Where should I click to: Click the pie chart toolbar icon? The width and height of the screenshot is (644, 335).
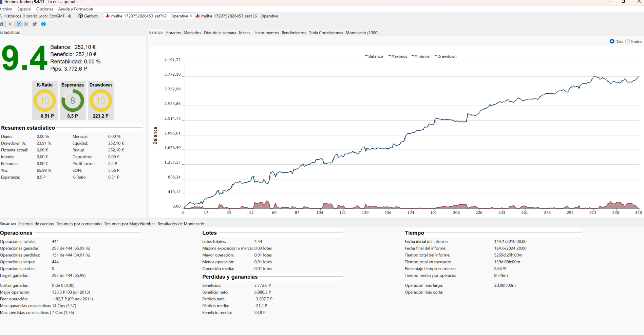pos(35,24)
